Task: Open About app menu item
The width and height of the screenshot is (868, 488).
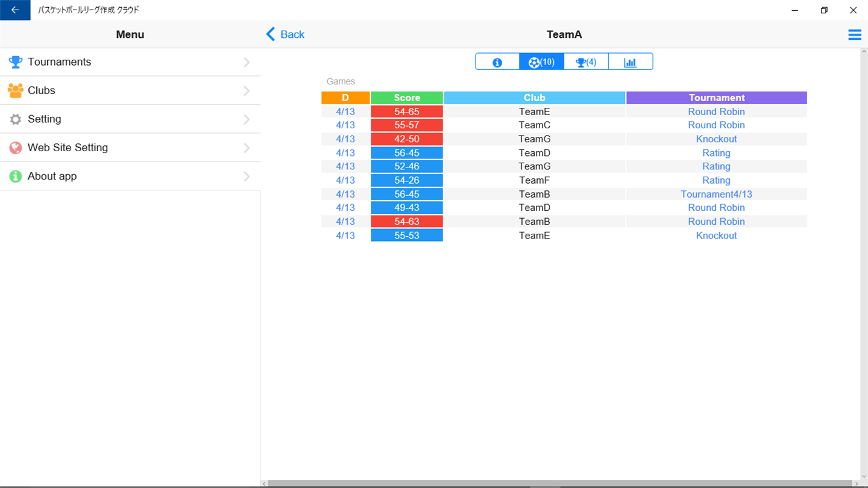Action: tap(130, 177)
